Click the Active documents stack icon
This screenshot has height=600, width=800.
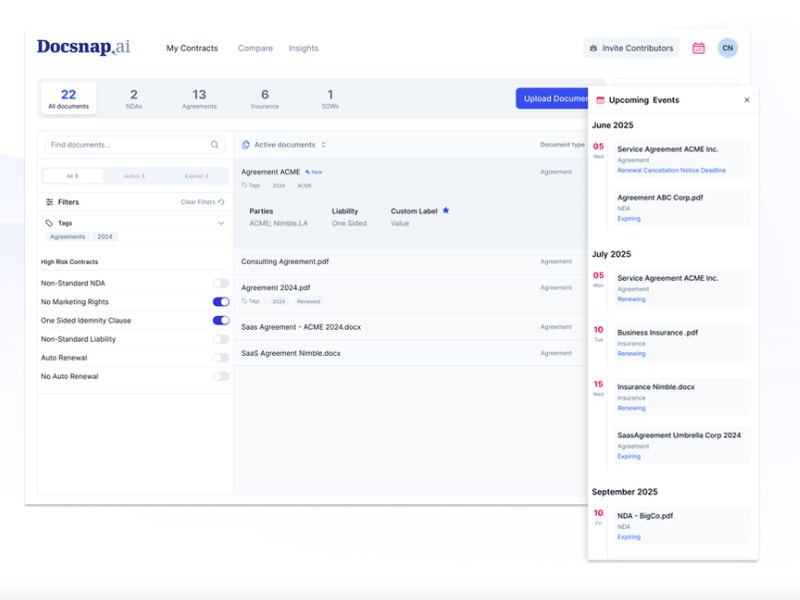(x=246, y=145)
